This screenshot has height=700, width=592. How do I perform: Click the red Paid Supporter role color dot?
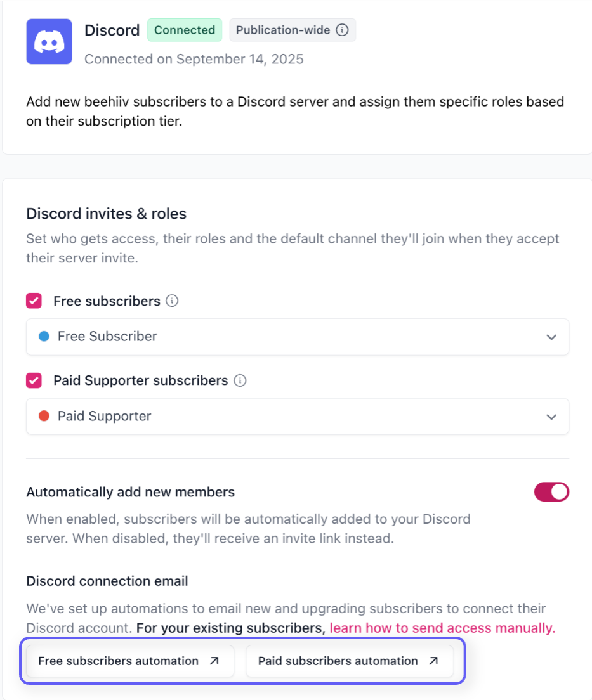[44, 417]
